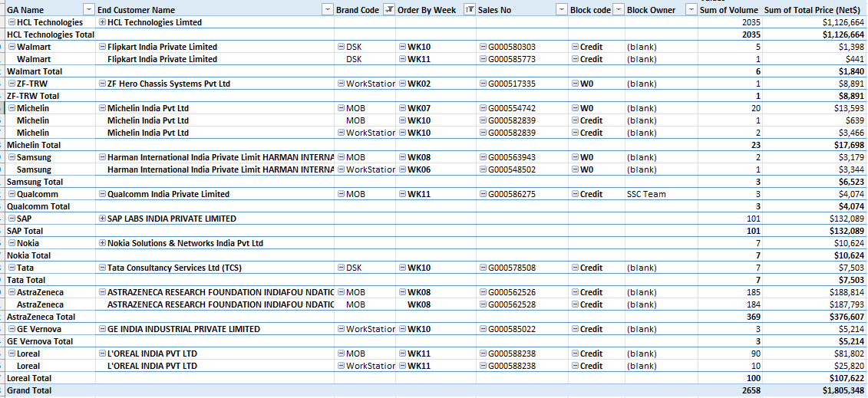
Task: Collapse the GE Vernova GA group
Action: tap(12, 330)
